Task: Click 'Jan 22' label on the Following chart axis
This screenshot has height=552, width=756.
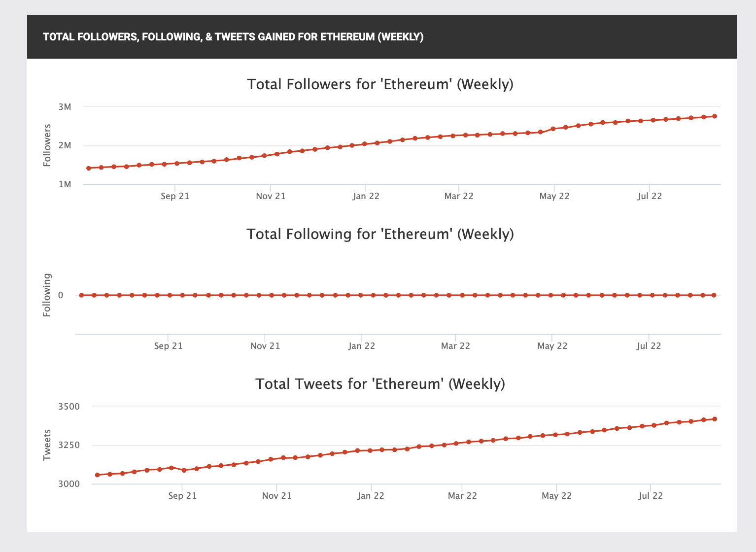Action: 362,346
